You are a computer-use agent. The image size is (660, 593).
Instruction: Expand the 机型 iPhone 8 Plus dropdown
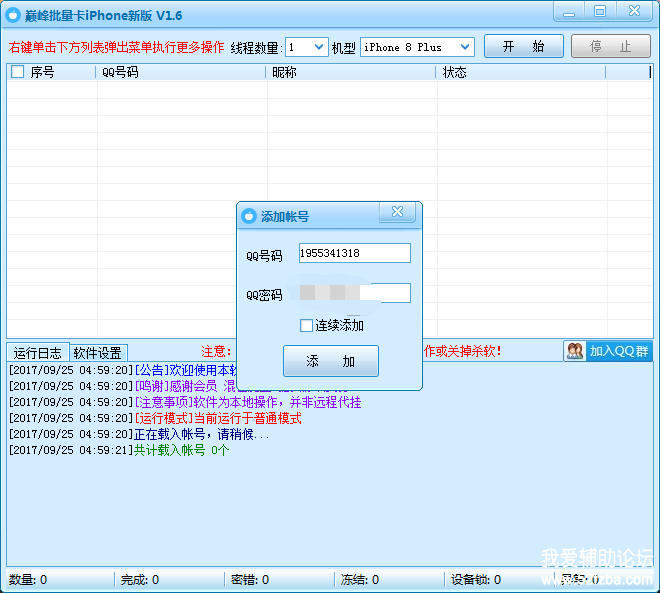pos(465,47)
